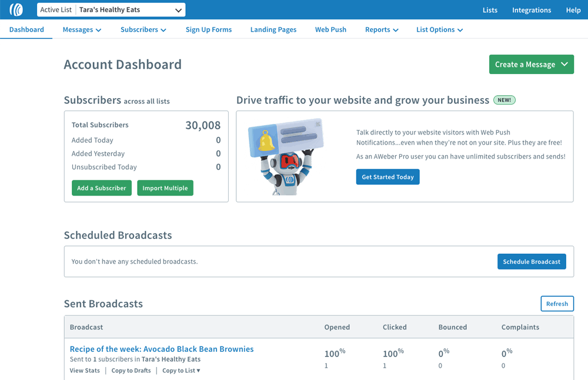This screenshot has width=588, height=380.
Task: Switch to the Dashboard tab
Action: click(26, 29)
